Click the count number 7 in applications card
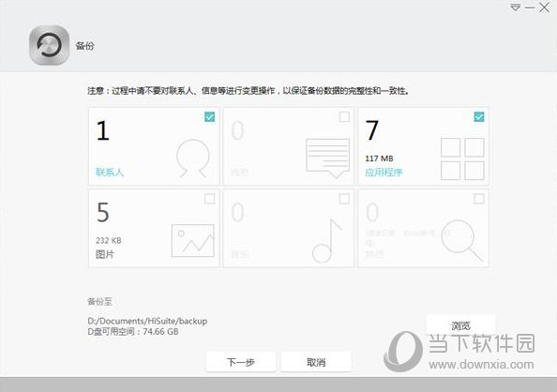This screenshot has width=557, height=392. coord(372,130)
